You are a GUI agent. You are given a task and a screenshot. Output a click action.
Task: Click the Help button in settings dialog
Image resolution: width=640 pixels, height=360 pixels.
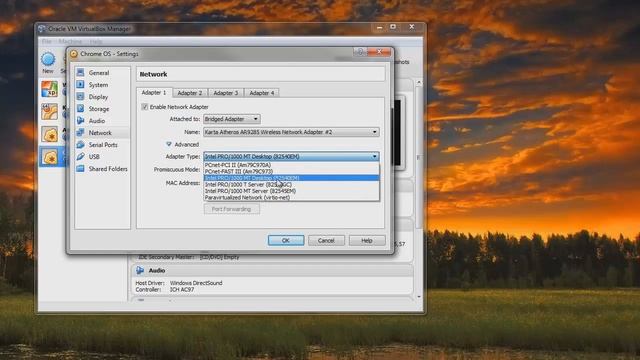click(367, 240)
